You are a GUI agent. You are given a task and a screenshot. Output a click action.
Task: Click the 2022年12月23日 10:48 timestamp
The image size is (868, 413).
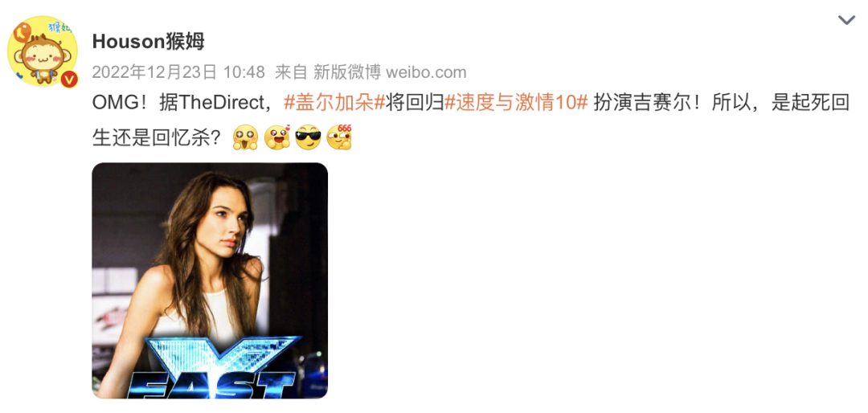click(178, 72)
